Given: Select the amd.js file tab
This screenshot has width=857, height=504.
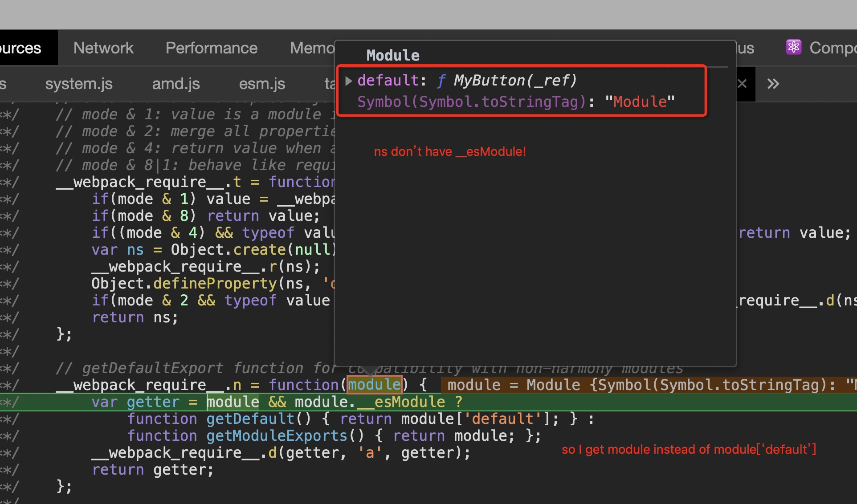Looking at the screenshot, I should pos(175,84).
